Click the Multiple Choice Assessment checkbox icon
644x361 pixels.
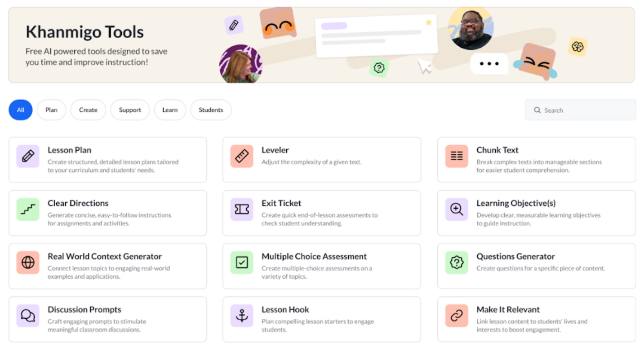click(x=242, y=263)
